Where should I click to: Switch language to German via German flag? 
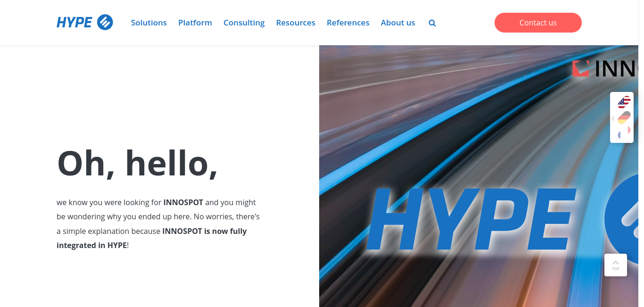(624, 117)
